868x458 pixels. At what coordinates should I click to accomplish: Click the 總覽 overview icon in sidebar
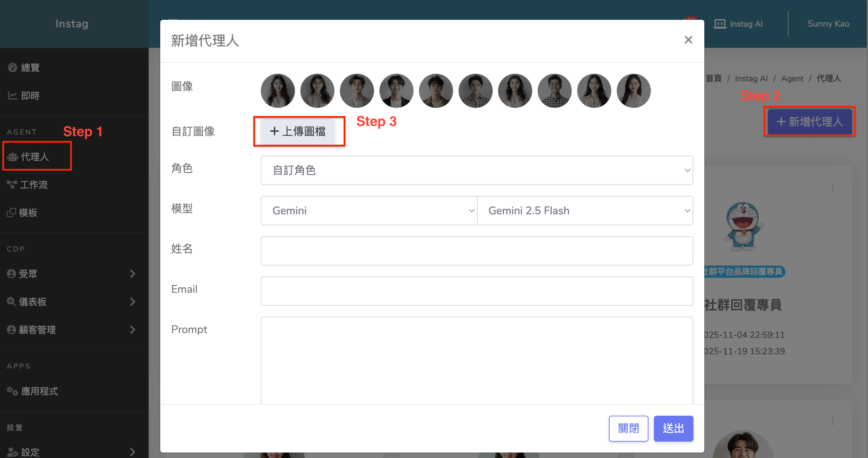pos(13,68)
